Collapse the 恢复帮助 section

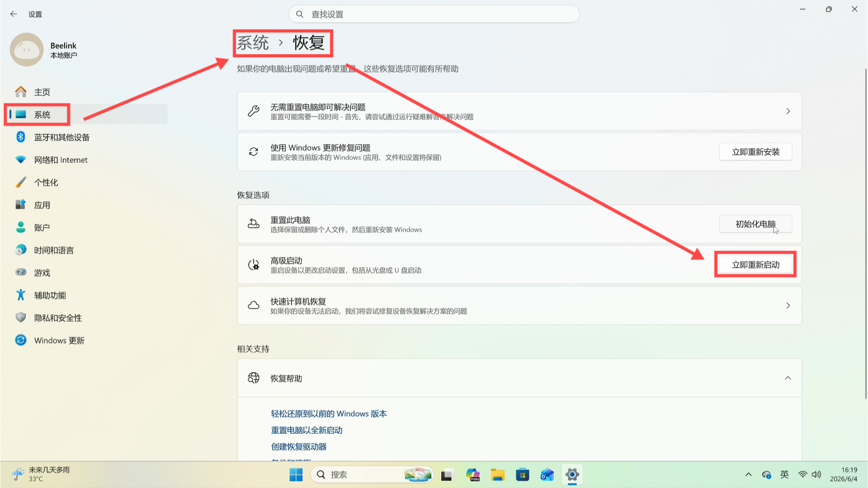788,378
